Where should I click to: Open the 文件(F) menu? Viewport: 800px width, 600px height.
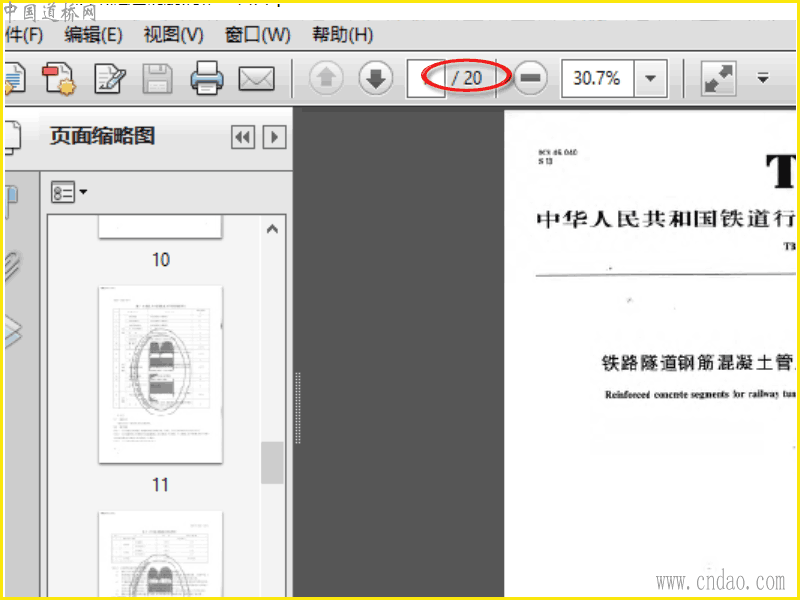(23, 35)
